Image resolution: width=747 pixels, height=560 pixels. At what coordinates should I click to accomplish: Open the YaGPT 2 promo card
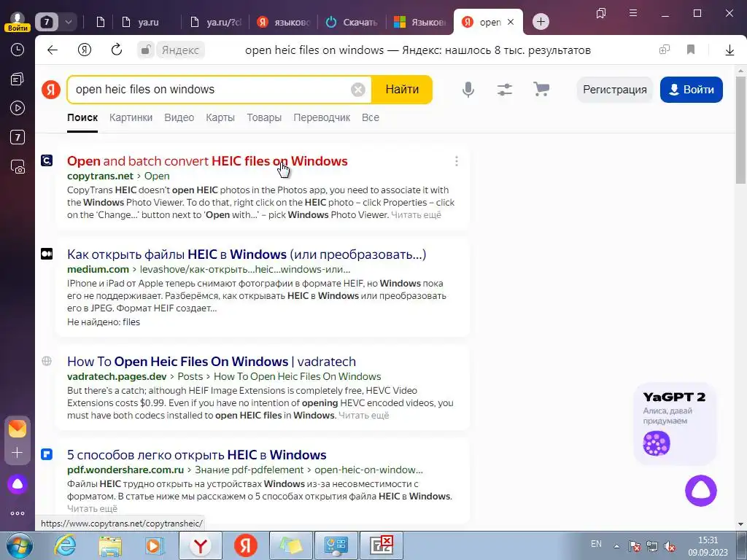(675, 424)
